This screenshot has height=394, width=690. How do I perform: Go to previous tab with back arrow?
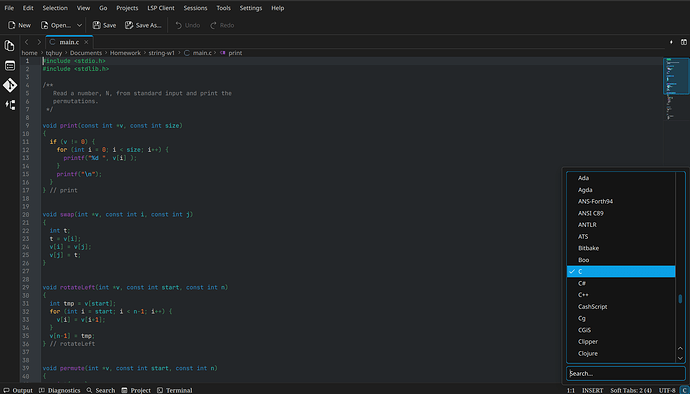click(x=26, y=42)
